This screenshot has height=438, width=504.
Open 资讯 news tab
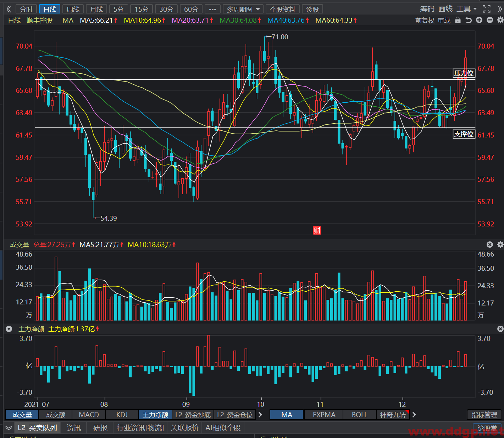click(x=74, y=428)
